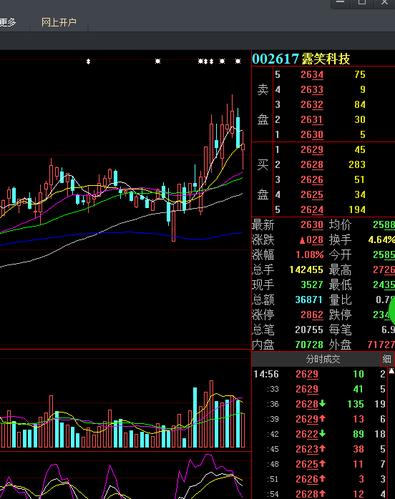
Task: Select the 14:56 trade row
Action: point(319,374)
